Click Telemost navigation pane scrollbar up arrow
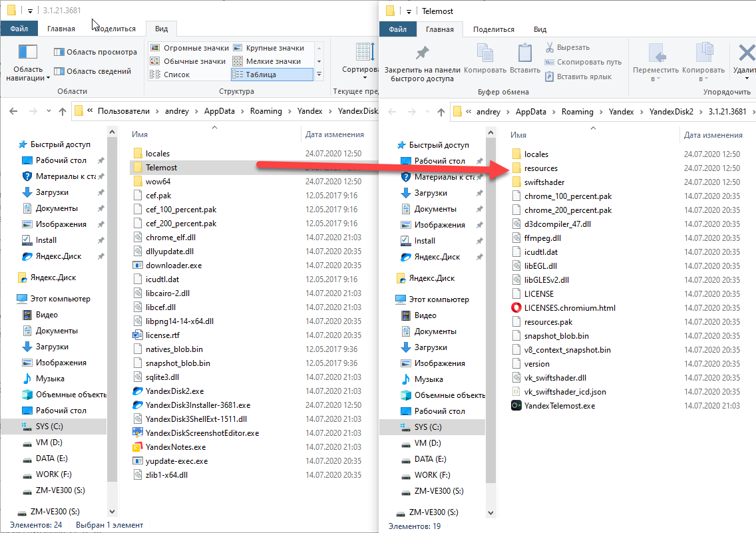 tap(490, 132)
